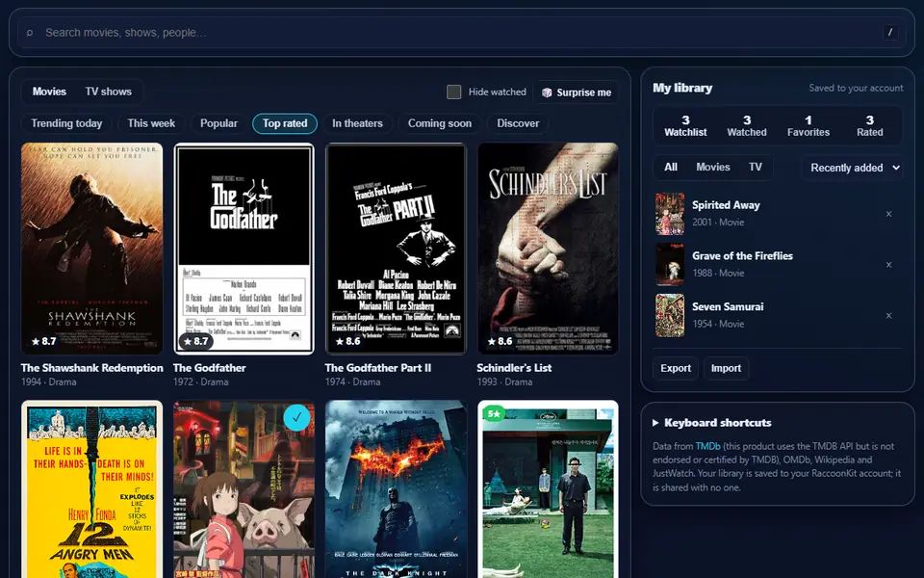Click the 'Saved to your account' text

point(856,88)
